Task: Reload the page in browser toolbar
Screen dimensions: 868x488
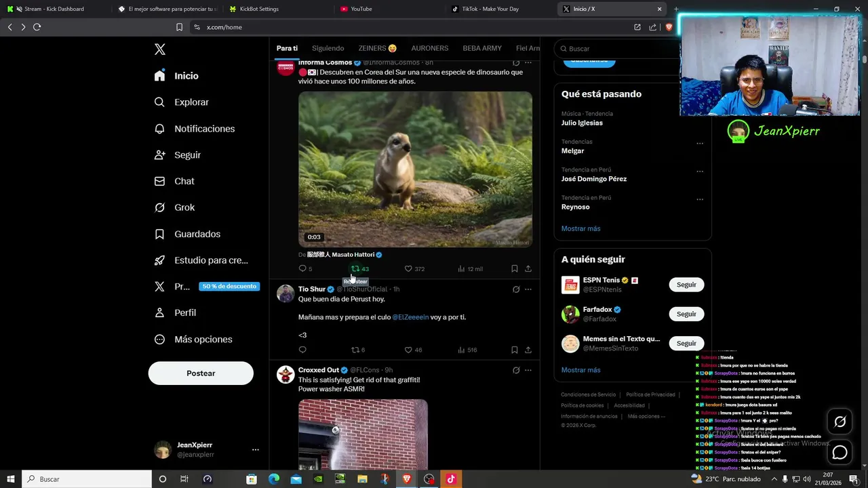Action: [37, 27]
